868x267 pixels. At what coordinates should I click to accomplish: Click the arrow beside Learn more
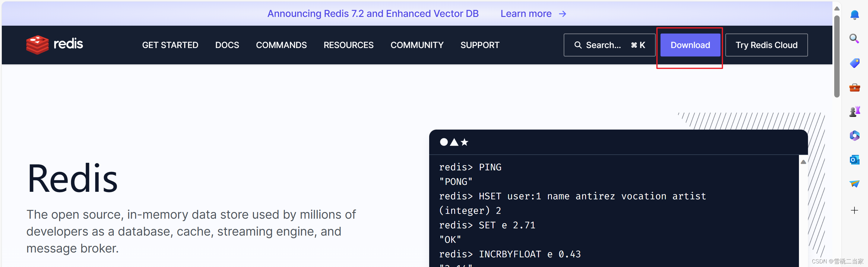coord(562,14)
